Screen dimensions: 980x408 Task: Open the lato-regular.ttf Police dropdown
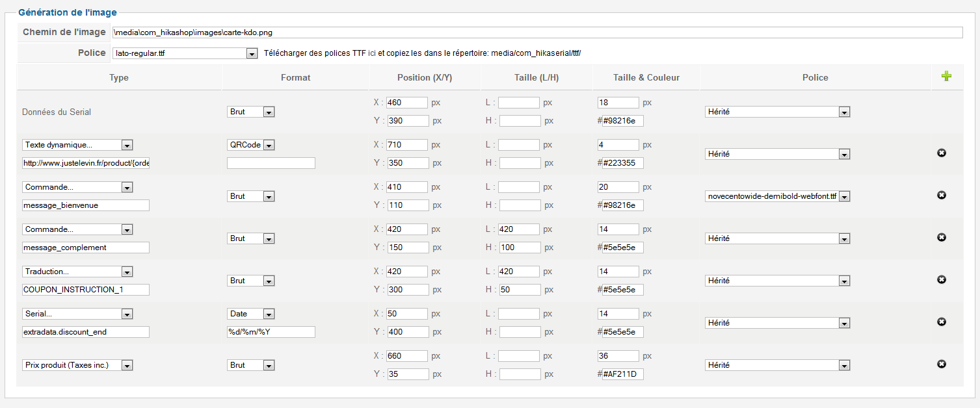pos(252,53)
